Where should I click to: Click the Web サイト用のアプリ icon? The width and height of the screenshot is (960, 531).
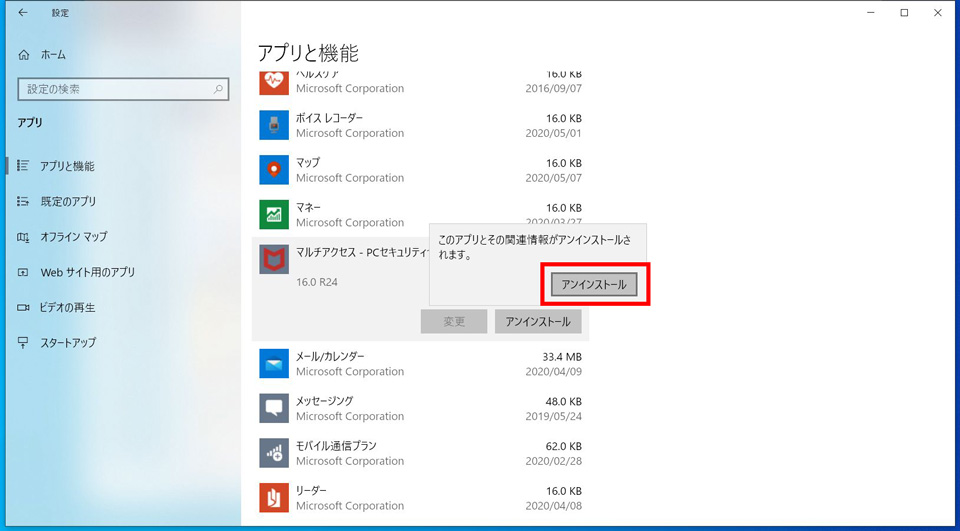23,272
